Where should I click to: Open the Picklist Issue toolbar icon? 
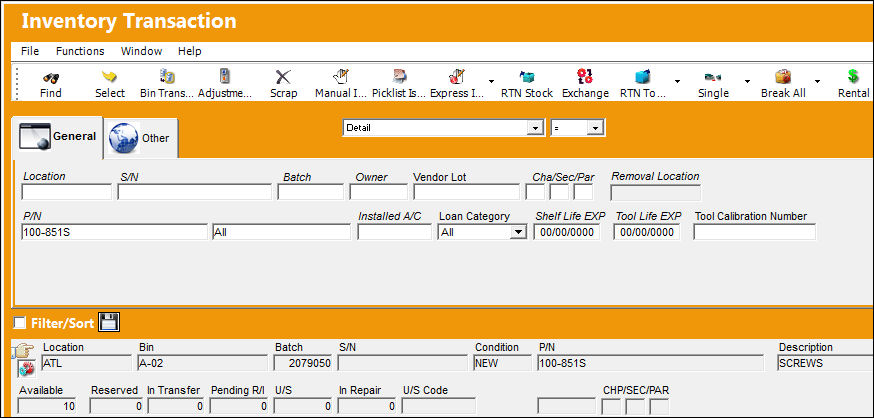399,76
